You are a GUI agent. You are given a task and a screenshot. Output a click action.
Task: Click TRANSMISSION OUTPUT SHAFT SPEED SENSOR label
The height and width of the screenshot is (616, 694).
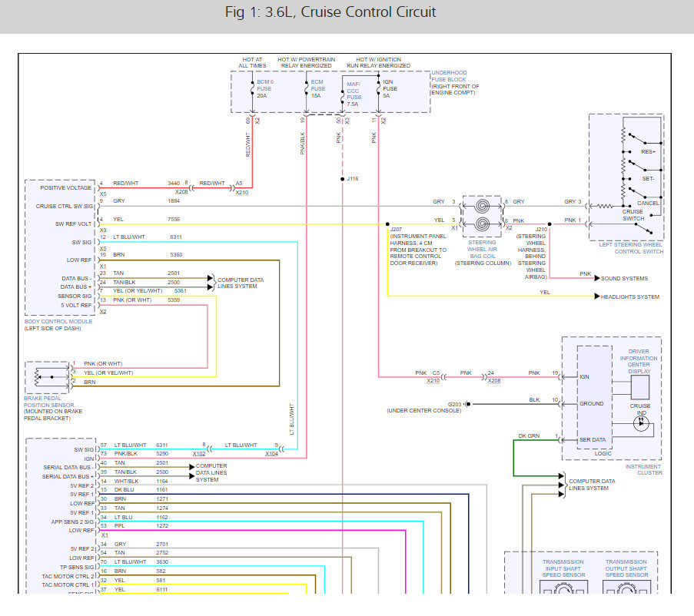tap(626, 568)
